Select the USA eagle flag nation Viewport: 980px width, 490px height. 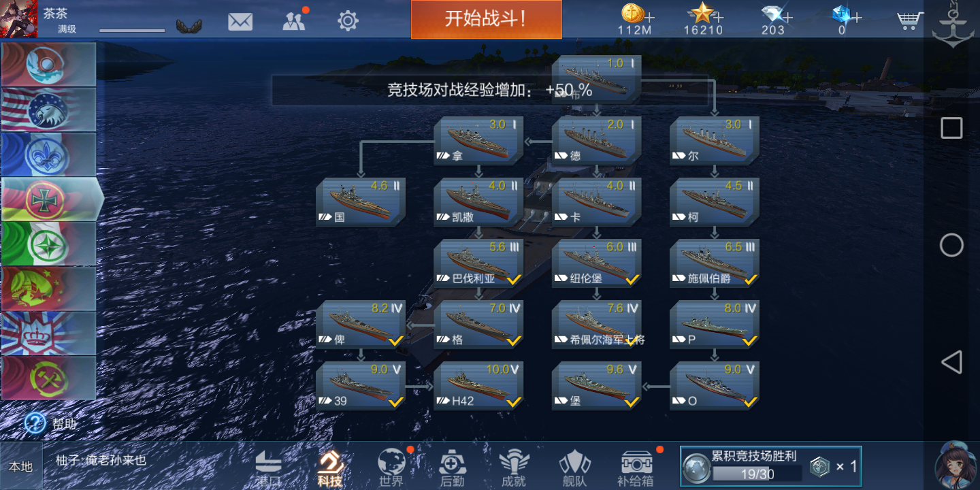point(48,110)
